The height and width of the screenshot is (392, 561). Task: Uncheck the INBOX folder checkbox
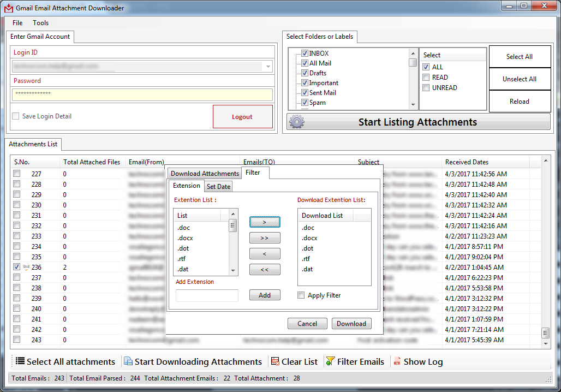(305, 54)
